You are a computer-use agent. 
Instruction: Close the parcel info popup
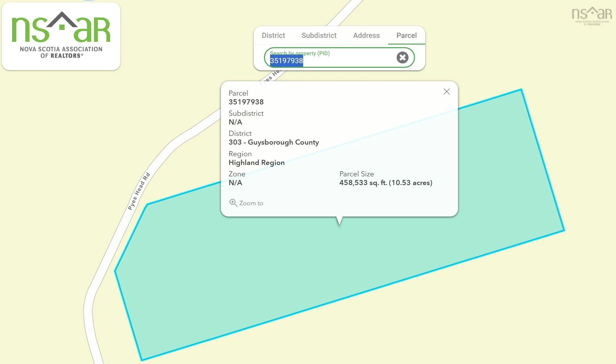tap(446, 92)
